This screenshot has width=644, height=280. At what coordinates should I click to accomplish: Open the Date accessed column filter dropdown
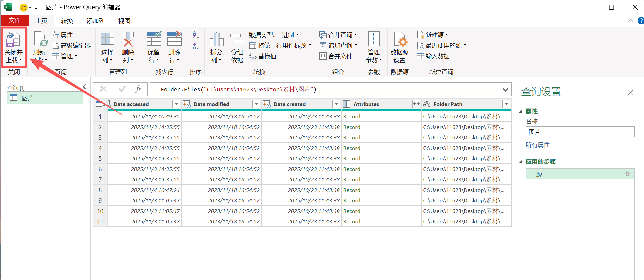[176, 104]
